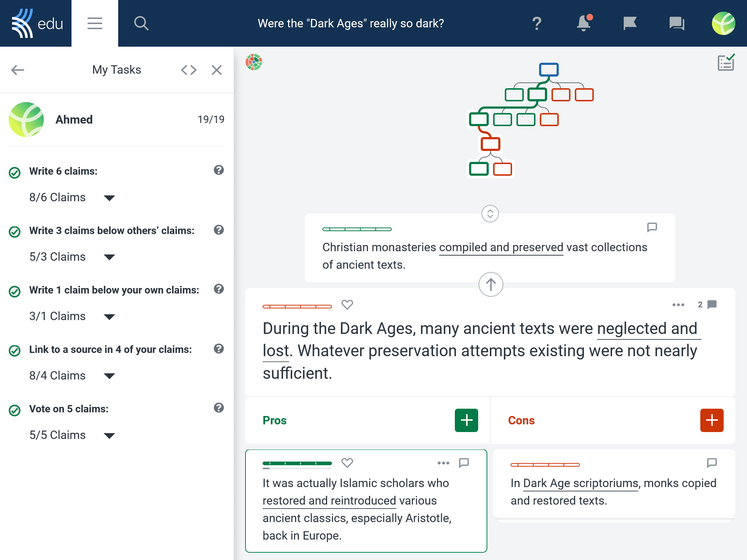The image size is (747, 560).
Task: Open the hamburger menu
Action: coord(95,23)
